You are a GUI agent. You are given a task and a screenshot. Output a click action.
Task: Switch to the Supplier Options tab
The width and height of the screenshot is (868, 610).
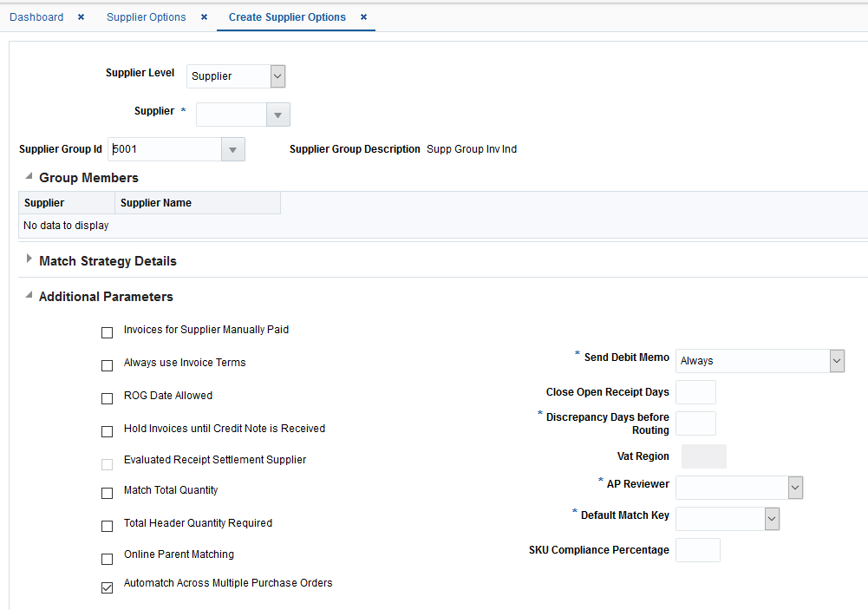coord(146,16)
